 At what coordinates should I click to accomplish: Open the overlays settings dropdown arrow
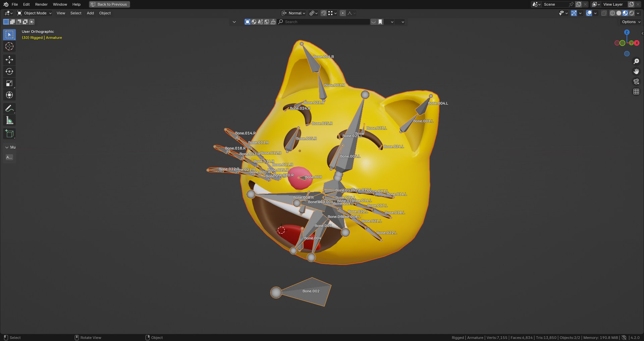[x=595, y=13]
